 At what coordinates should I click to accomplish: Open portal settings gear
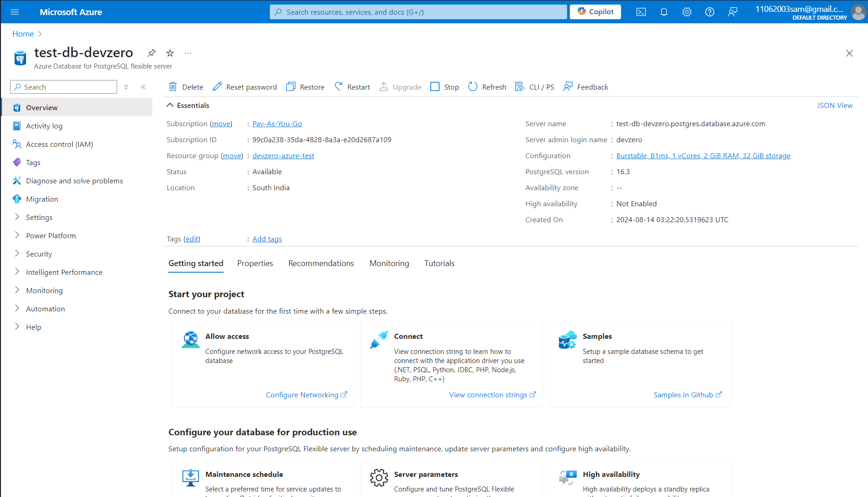point(686,12)
